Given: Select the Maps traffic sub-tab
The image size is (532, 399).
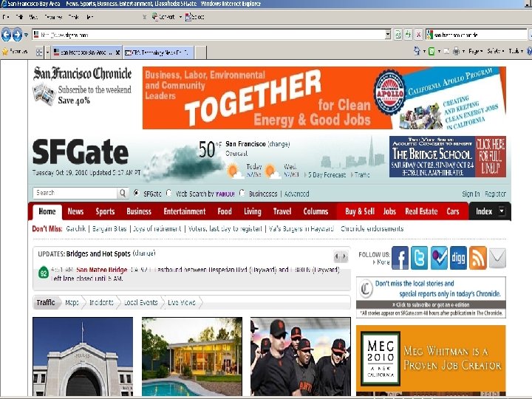Looking at the screenshot, I should coord(72,302).
